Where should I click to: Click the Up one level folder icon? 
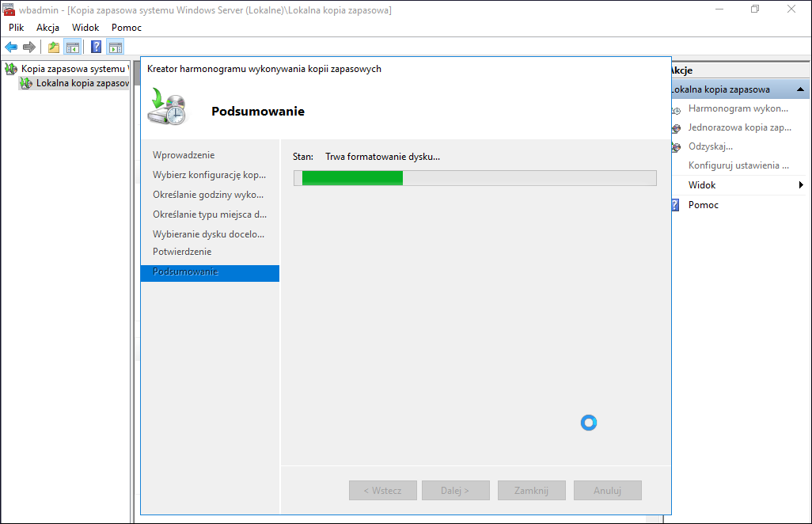point(54,47)
